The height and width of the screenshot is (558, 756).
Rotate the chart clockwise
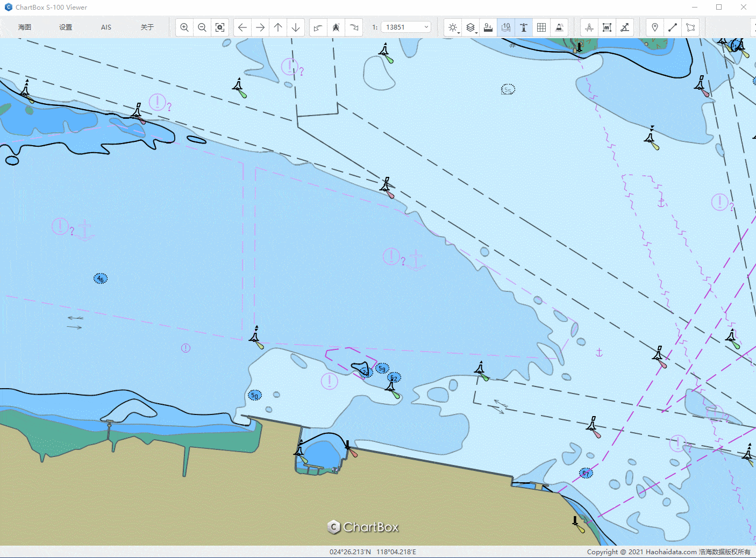(354, 27)
